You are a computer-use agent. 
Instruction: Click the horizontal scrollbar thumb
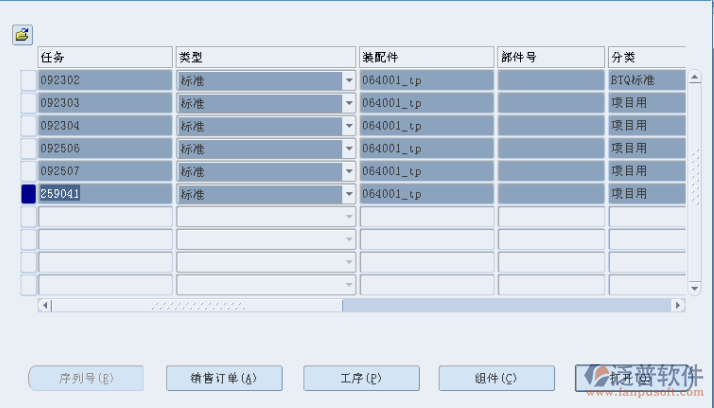[195, 305]
